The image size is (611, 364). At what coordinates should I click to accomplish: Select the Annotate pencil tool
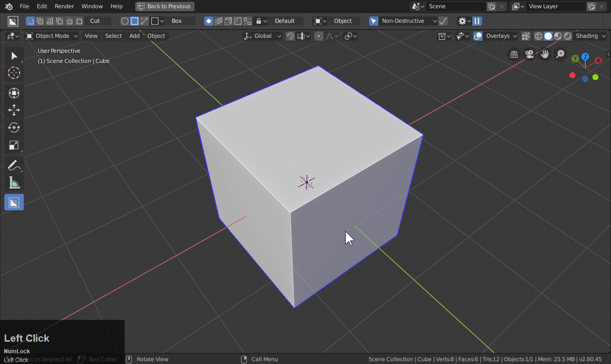pos(14,166)
